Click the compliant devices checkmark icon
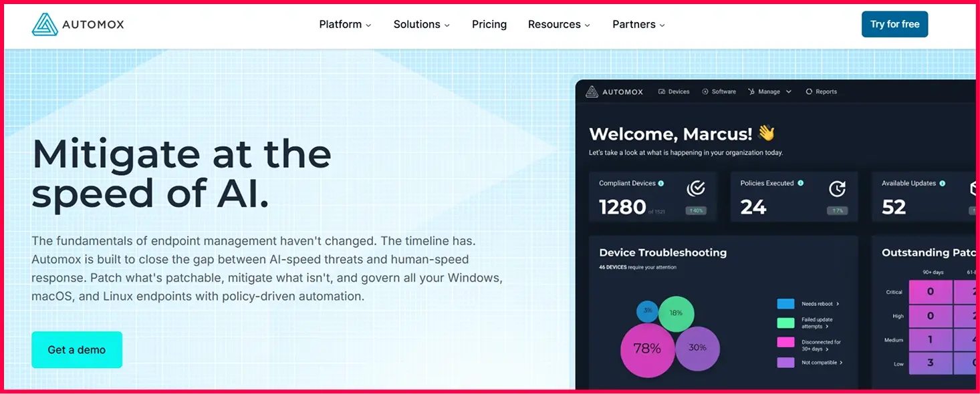 696,189
